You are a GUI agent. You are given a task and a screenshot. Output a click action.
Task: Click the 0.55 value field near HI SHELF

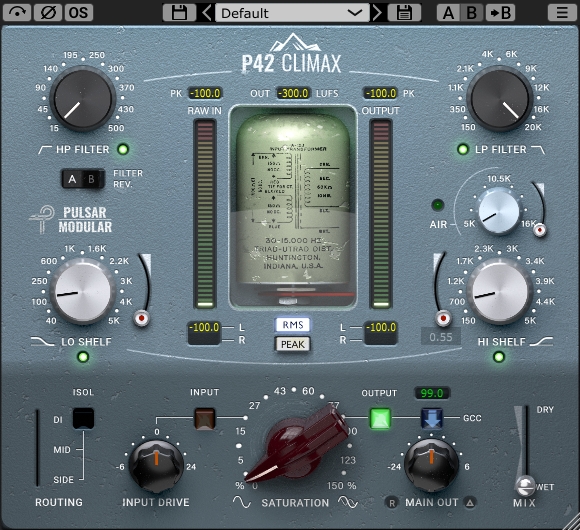pos(441,337)
